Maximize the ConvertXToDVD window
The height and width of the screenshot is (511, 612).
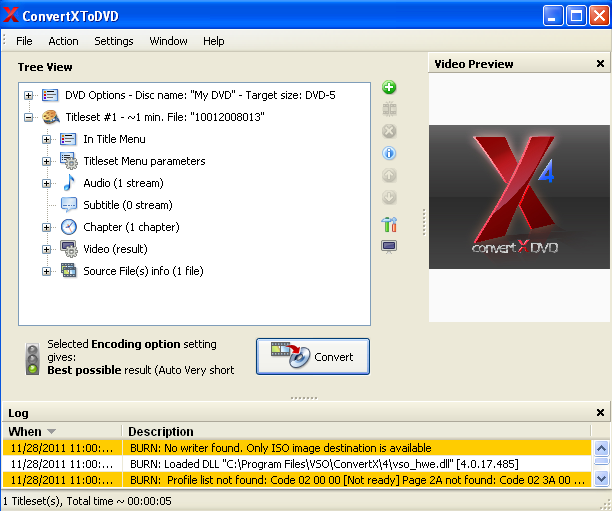pos(576,16)
